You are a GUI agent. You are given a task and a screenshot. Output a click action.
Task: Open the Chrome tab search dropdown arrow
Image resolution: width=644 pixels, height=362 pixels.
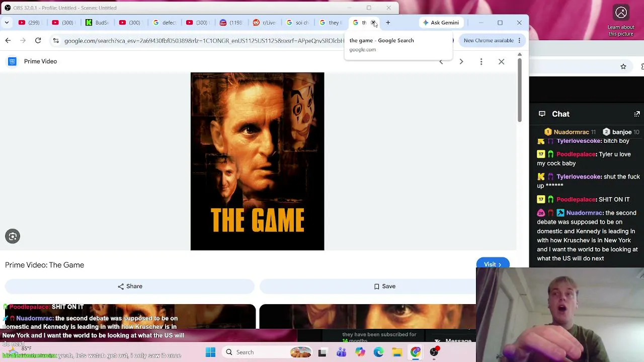point(7,23)
